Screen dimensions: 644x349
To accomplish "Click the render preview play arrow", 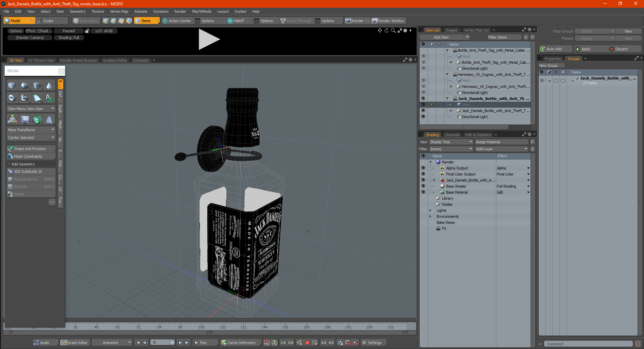I will pyautogui.click(x=209, y=39).
